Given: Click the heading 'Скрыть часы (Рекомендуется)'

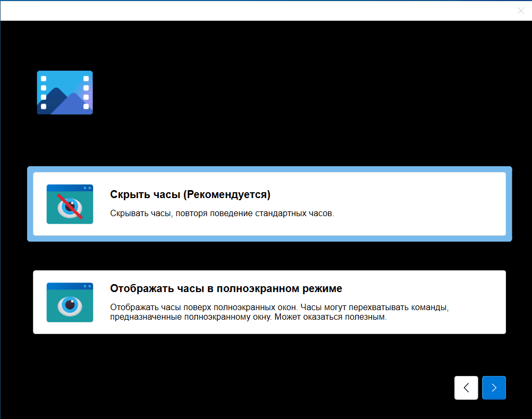Looking at the screenshot, I should click(190, 194).
